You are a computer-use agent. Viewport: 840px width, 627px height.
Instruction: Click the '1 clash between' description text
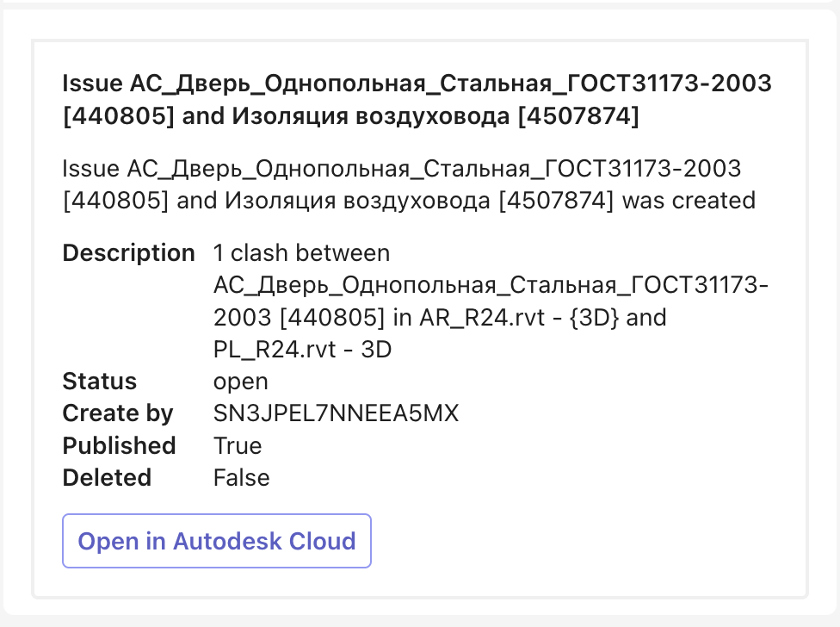pyautogui.click(x=301, y=253)
